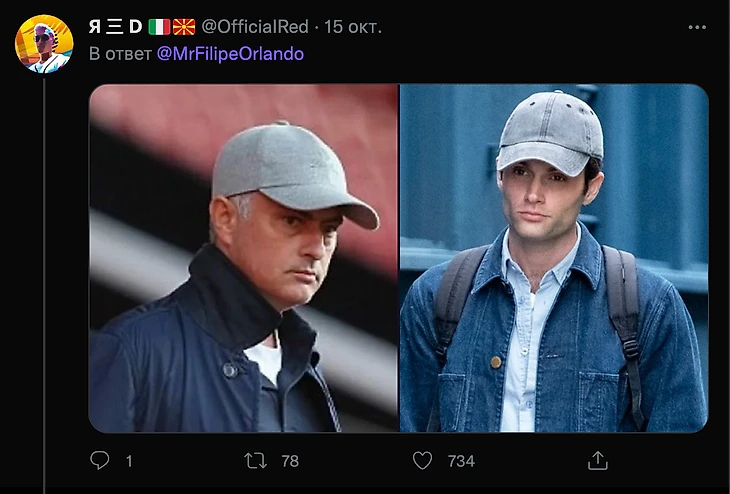Image resolution: width=730 pixels, height=494 pixels.
Task: Click the reply count "1"
Action: [x=128, y=461]
